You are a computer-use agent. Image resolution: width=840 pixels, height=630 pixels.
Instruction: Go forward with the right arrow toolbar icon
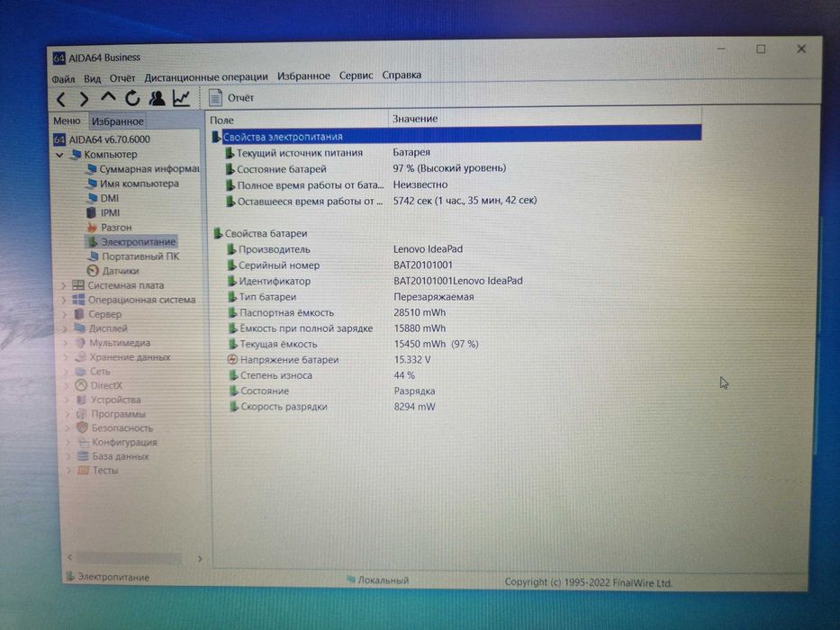pos(84,99)
